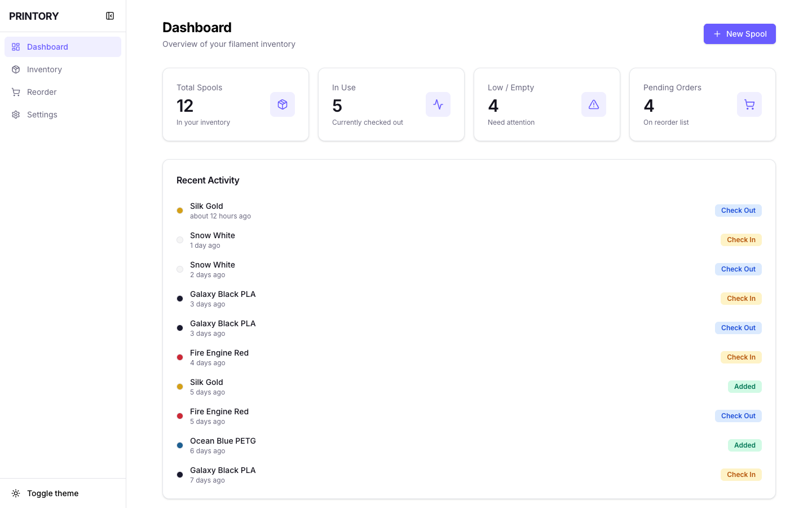Select the Dashboard menu entry
812x508 pixels.
[x=47, y=47]
